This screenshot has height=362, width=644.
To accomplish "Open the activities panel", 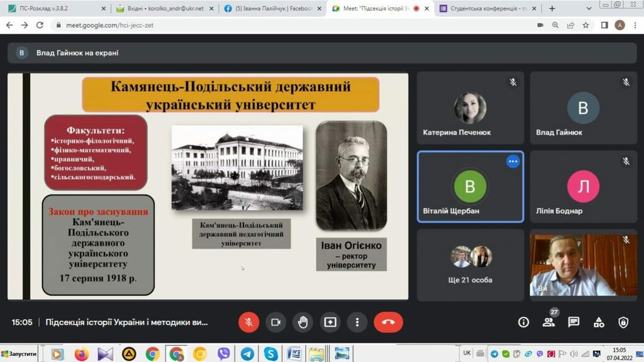I will [x=599, y=322].
